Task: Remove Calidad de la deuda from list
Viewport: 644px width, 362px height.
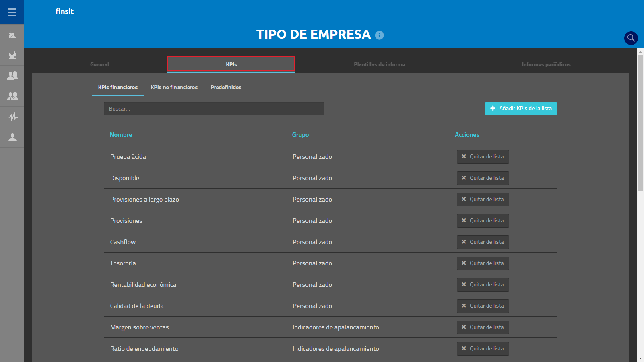Action: (483, 306)
